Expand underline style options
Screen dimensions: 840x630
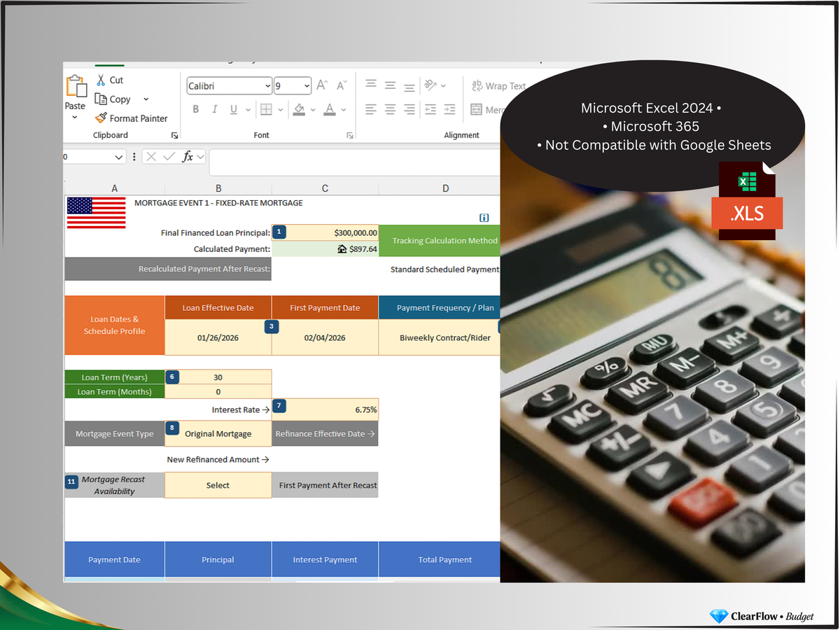248,109
